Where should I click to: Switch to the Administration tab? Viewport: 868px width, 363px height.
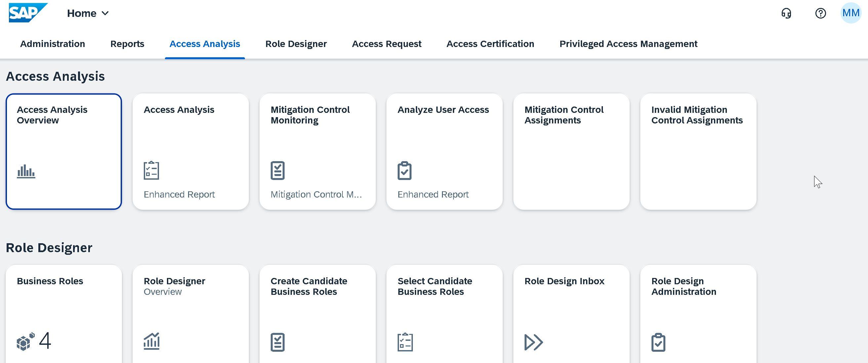coord(53,44)
